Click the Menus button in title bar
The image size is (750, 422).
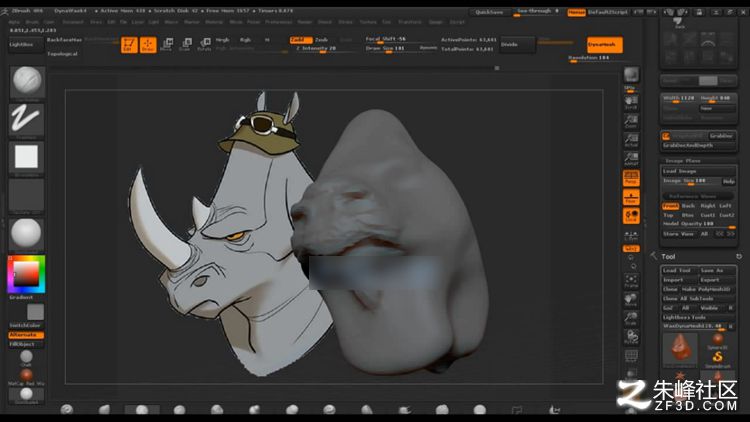576,12
